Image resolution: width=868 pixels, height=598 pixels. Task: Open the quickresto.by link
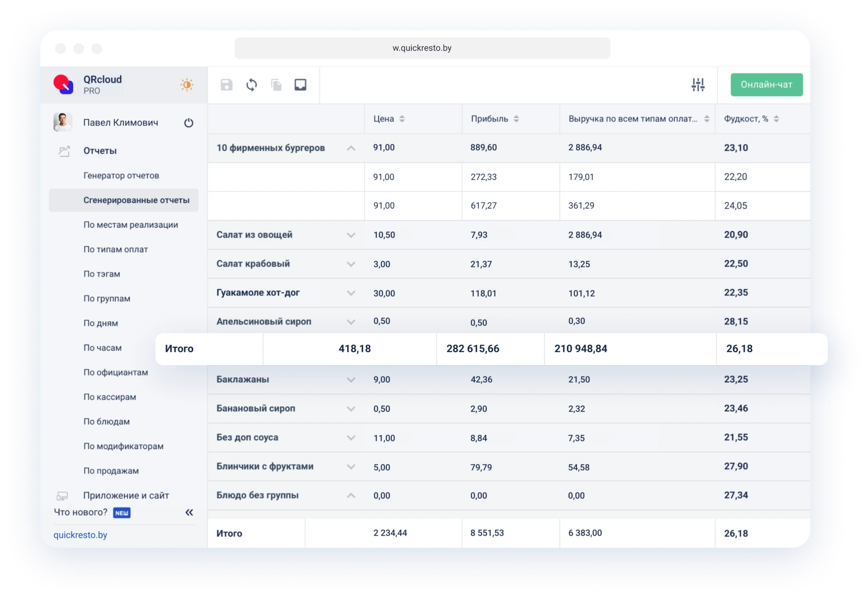[x=80, y=535]
